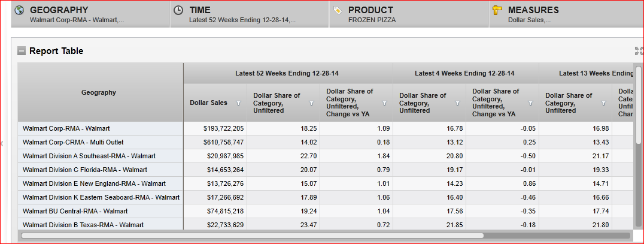Click the horizontal scrollbar under the table
The height and width of the screenshot is (244, 644).
click(251, 236)
